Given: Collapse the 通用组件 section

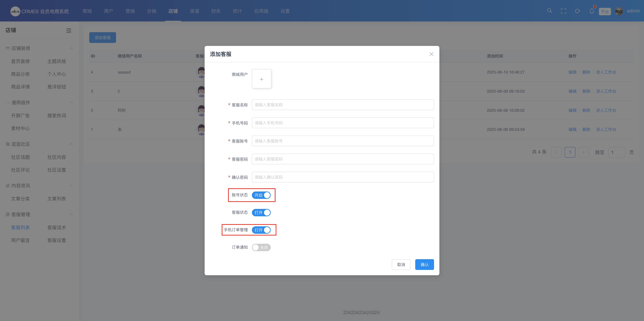Looking at the screenshot, I should [x=71, y=103].
